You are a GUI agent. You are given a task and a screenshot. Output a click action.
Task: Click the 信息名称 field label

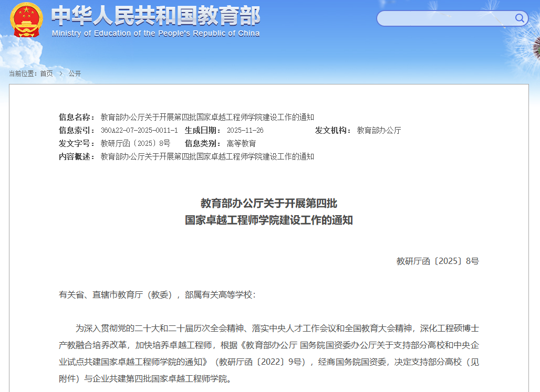pyautogui.click(x=77, y=117)
